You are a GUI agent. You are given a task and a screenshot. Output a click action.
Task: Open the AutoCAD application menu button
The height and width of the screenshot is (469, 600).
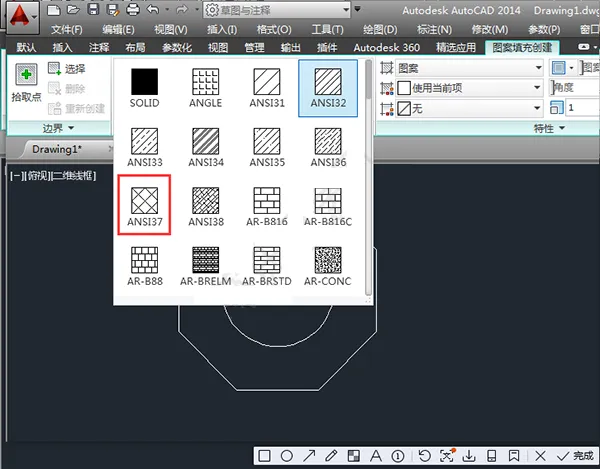(22, 16)
